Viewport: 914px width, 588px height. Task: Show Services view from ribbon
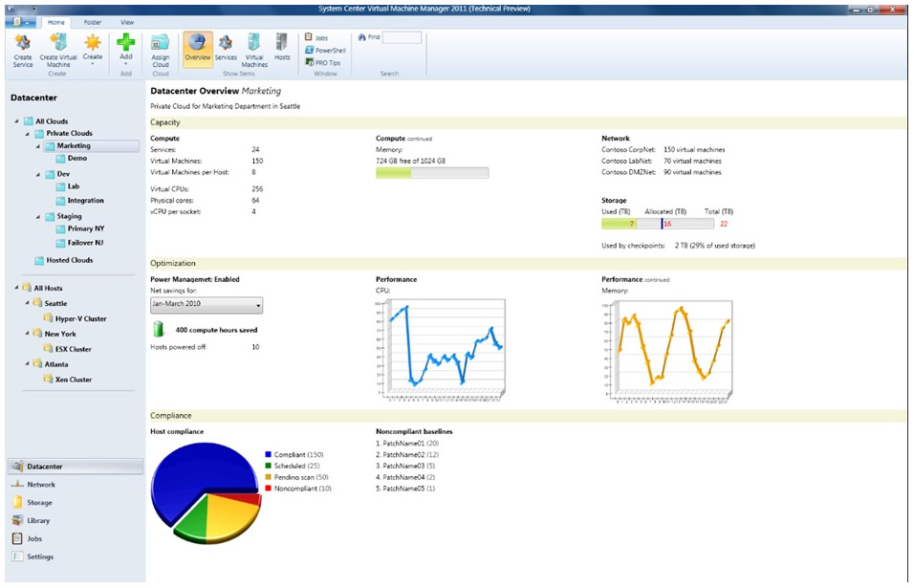(x=226, y=48)
